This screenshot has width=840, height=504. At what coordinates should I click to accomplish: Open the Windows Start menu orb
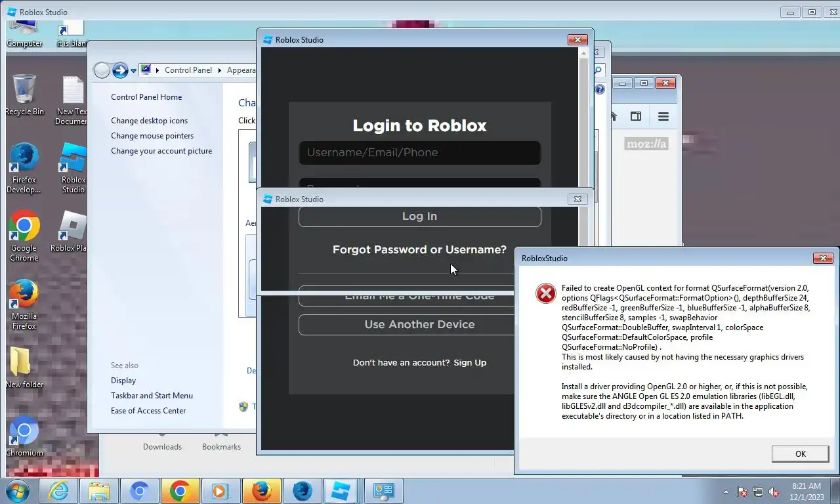[16, 491]
